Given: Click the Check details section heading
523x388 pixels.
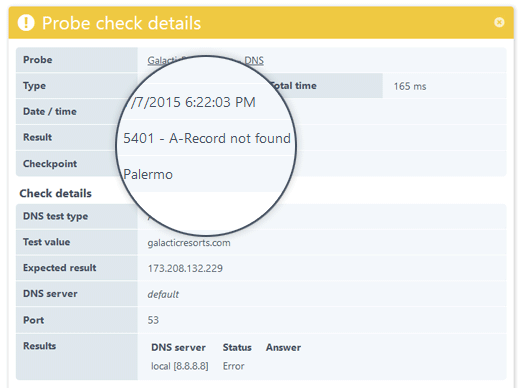Looking at the screenshot, I should [x=55, y=193].
